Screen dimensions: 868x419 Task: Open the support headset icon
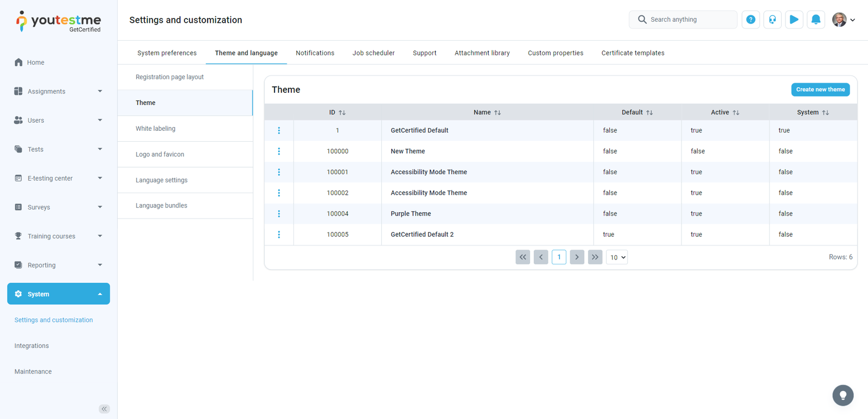coord(772,20)
